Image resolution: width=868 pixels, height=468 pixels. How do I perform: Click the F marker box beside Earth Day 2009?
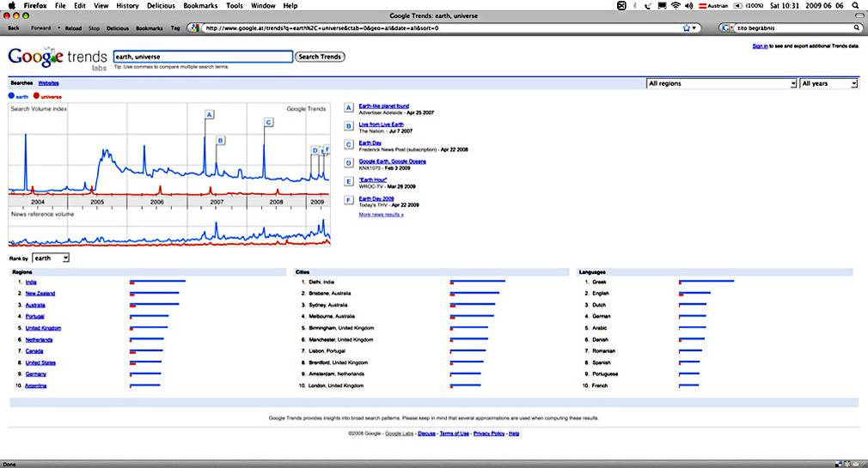349,200
